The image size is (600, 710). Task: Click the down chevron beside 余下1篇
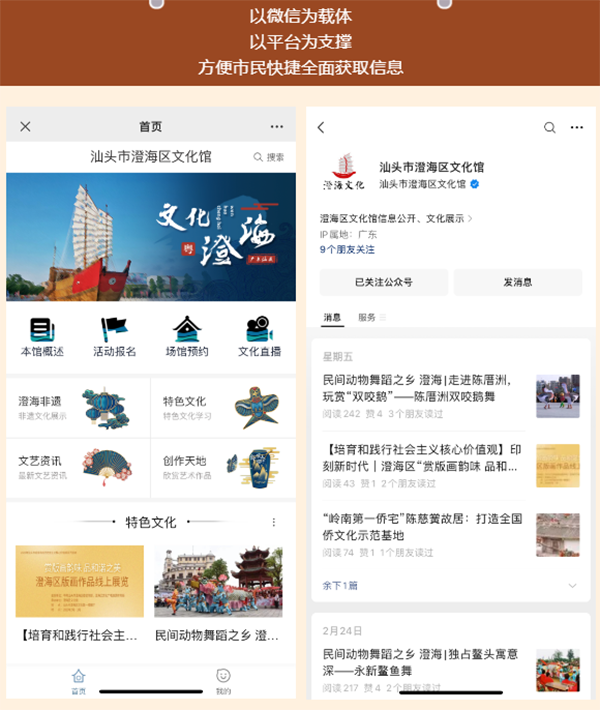(x=573, y=585)
